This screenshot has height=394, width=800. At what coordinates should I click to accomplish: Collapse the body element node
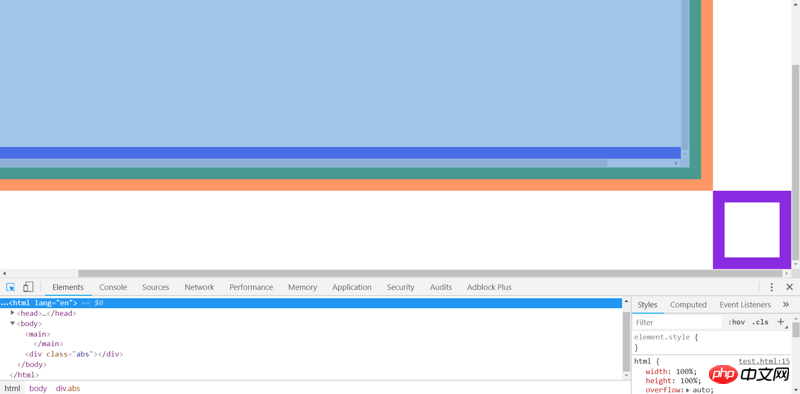coord(12,323)
